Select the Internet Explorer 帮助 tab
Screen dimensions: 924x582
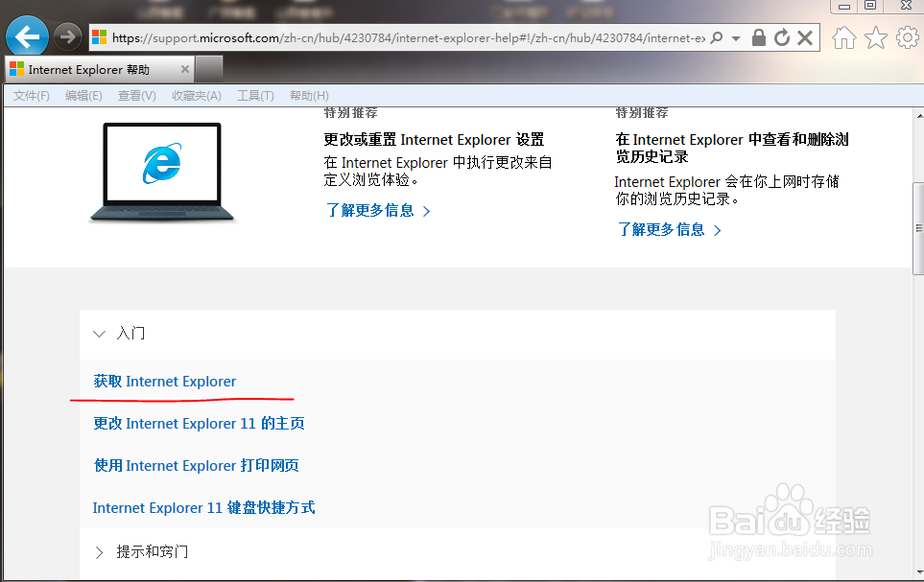91,68
